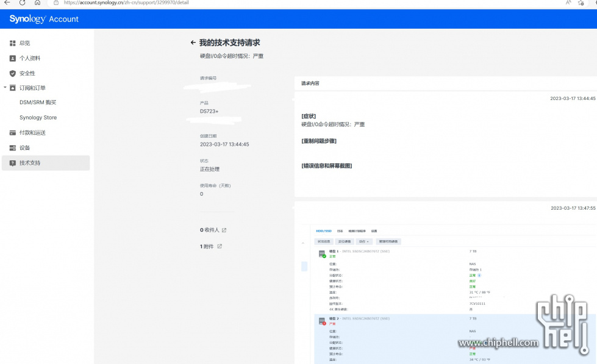The height and width of the screenshot is (364, 597).
Task: Add the page to favorites with the star icon
Action: point(581,2)
